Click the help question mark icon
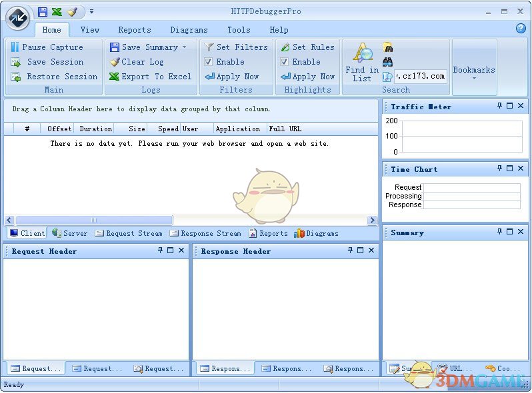The height and width of the screenshot is (393, 532). pyautogui.click(x=521, y=29)
